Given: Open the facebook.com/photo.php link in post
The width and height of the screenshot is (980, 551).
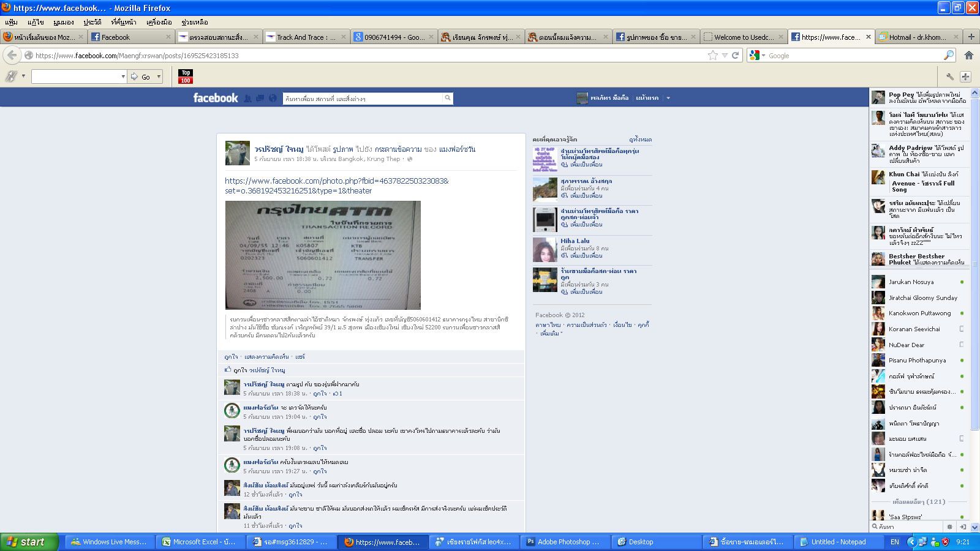Looking at the screenshot, I should tap(337, 186).
